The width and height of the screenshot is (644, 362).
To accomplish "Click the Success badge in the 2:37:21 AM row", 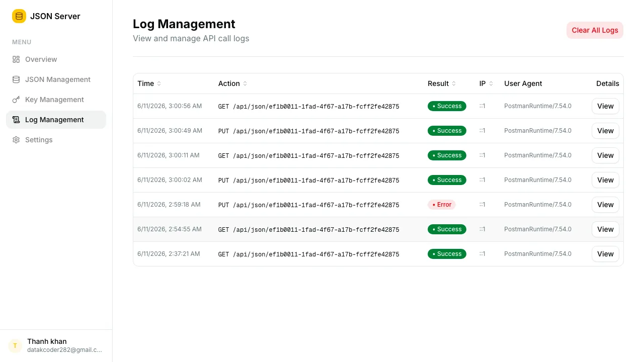I will (x=447, y=254).
